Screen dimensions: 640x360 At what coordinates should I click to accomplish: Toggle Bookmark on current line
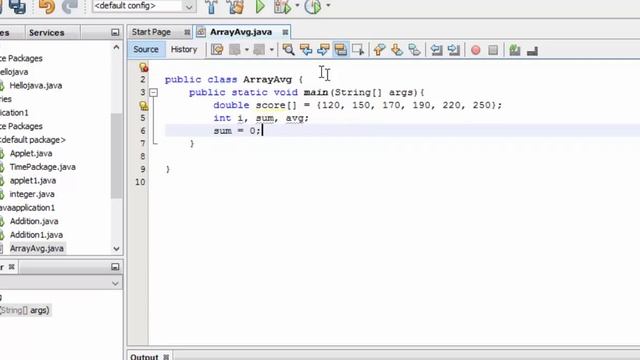click(x=414, y=50)
